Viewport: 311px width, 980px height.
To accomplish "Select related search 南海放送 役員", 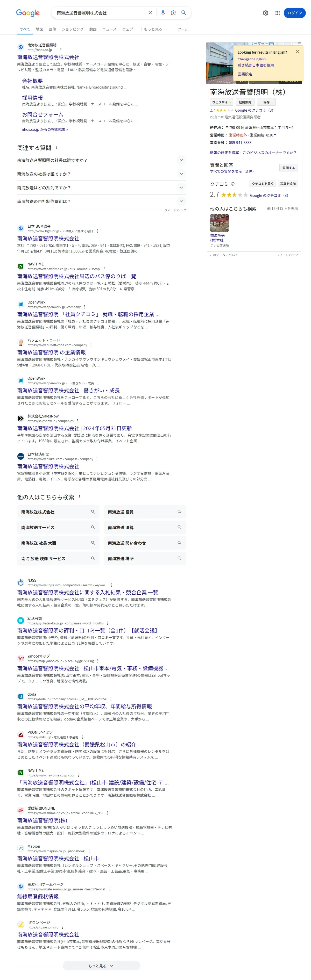I will pos(145,512).
